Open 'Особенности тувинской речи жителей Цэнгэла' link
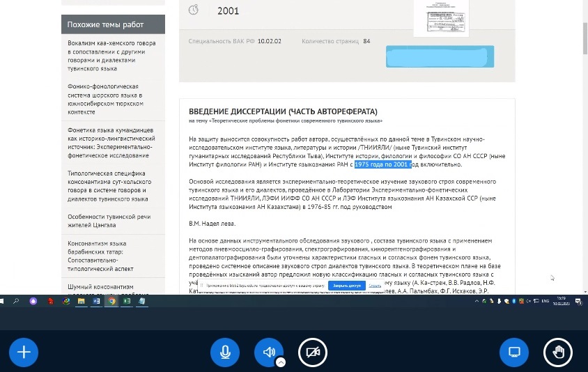This screenshot has height=372, width=588. click(x=109, y=221)
